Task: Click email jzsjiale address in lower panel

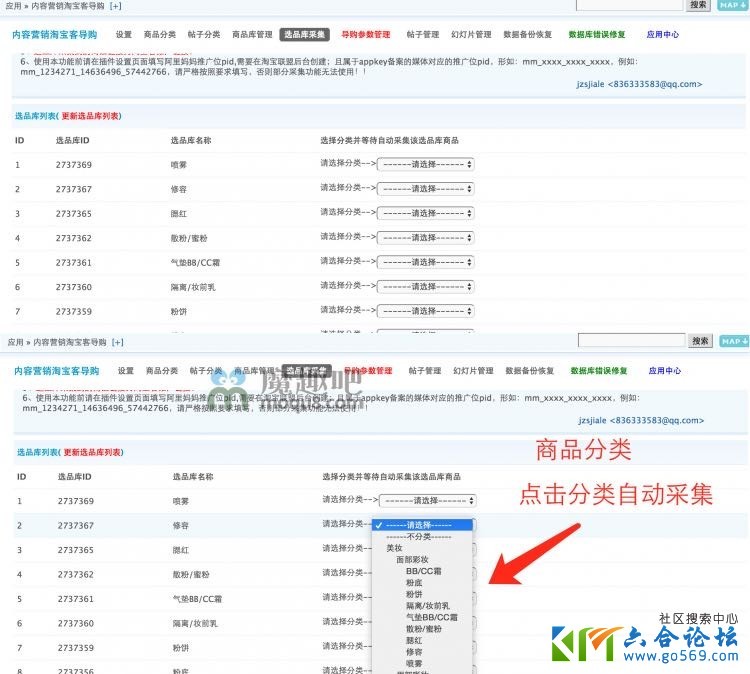Action: click(641, 420)
